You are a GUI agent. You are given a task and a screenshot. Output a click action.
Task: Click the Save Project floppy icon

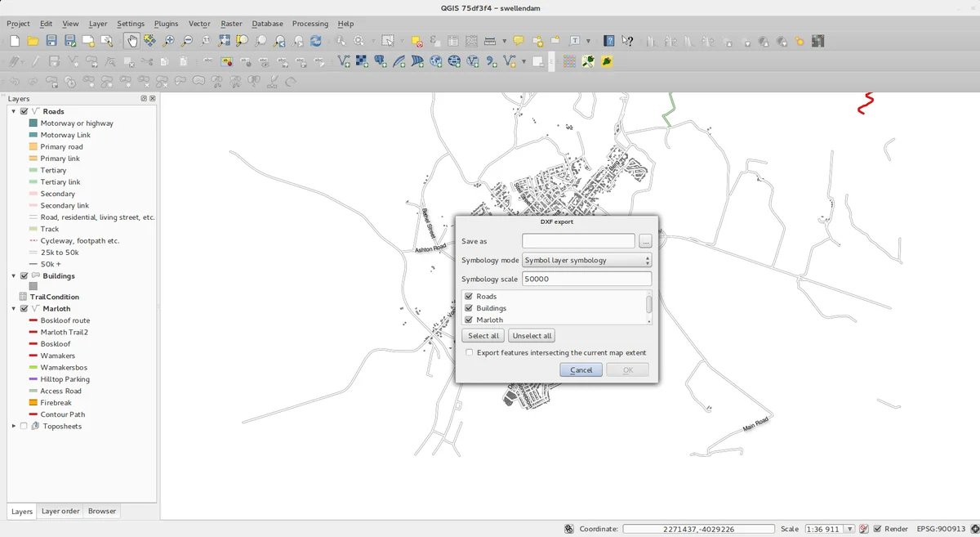click(x=51, y=41)
